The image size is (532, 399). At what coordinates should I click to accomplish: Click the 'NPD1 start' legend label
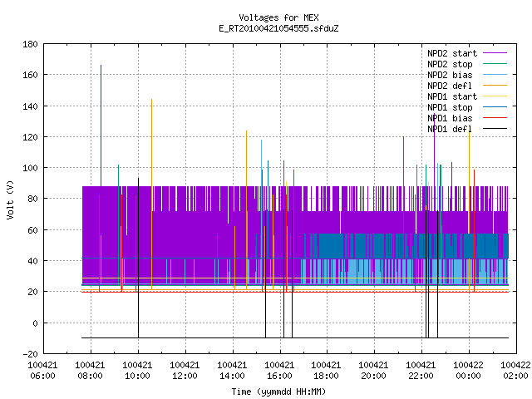click(x=452, y=96)
